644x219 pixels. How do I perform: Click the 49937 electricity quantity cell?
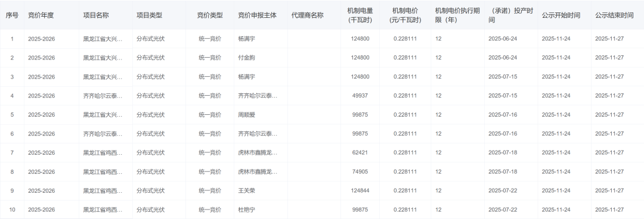pos(360,96)
